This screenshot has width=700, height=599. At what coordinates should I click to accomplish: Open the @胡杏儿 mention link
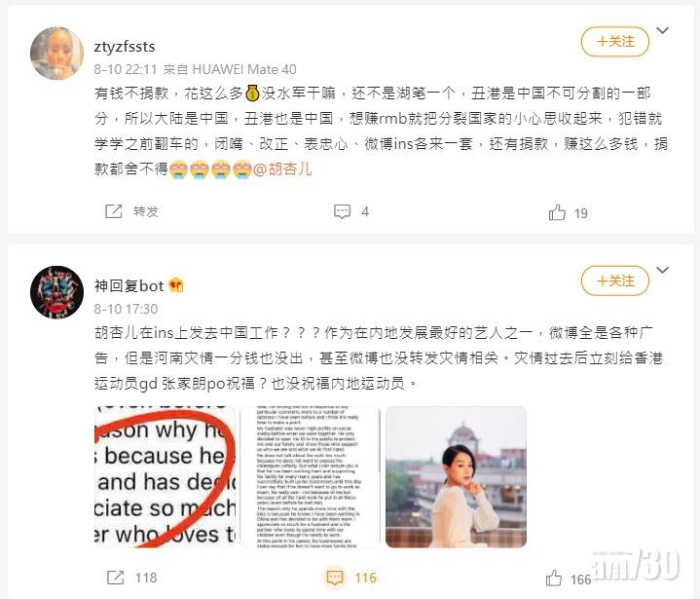click(x=282, y=169)
